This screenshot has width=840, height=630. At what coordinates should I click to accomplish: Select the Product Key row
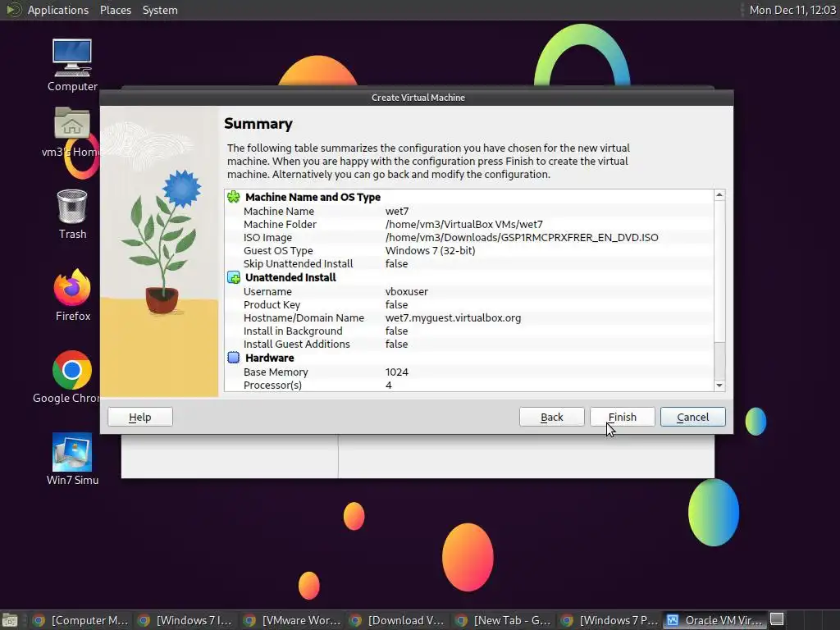[x=469, y=305]
